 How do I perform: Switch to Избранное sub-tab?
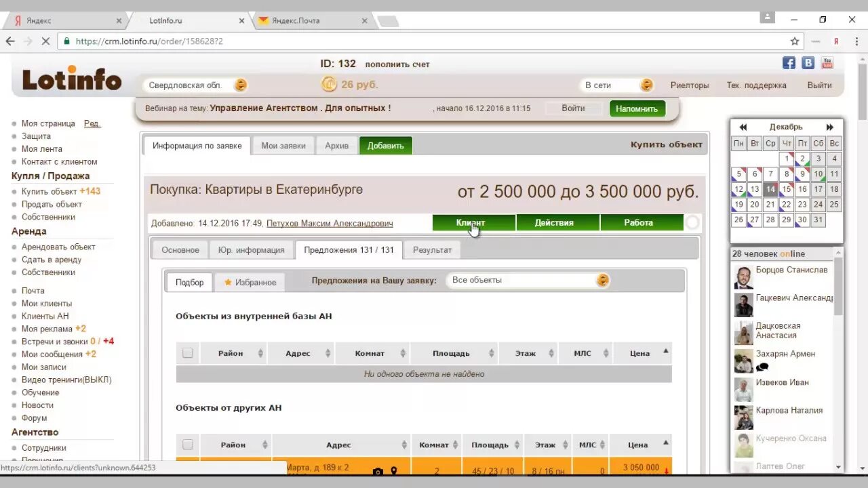click(x=250, y=282)
